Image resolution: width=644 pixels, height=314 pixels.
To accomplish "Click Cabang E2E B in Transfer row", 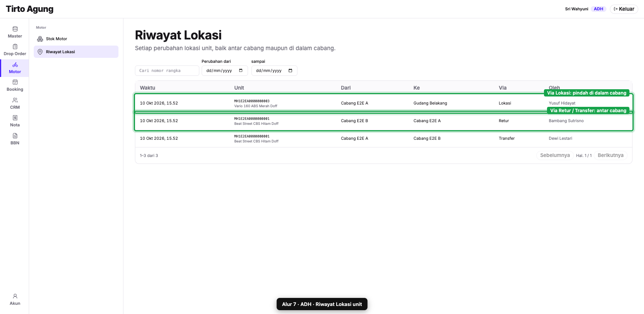I will pyautogui.click(x=427, y=138).
